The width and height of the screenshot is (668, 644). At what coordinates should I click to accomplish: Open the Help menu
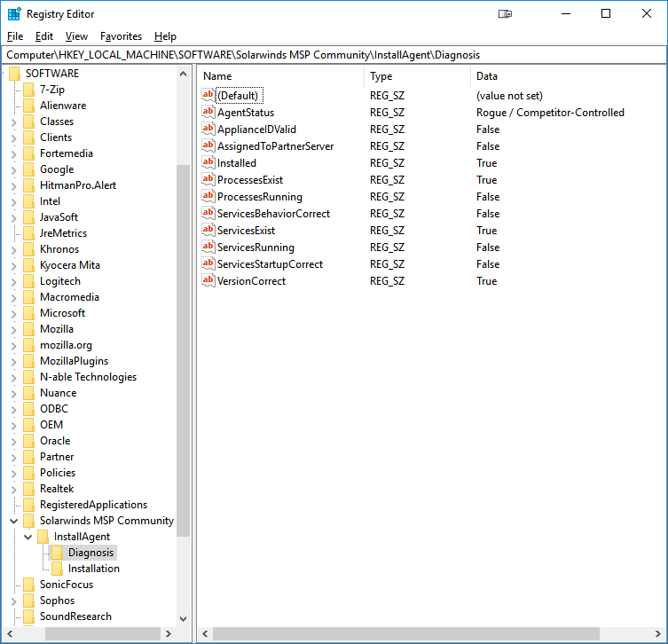(x=165, y=36)
